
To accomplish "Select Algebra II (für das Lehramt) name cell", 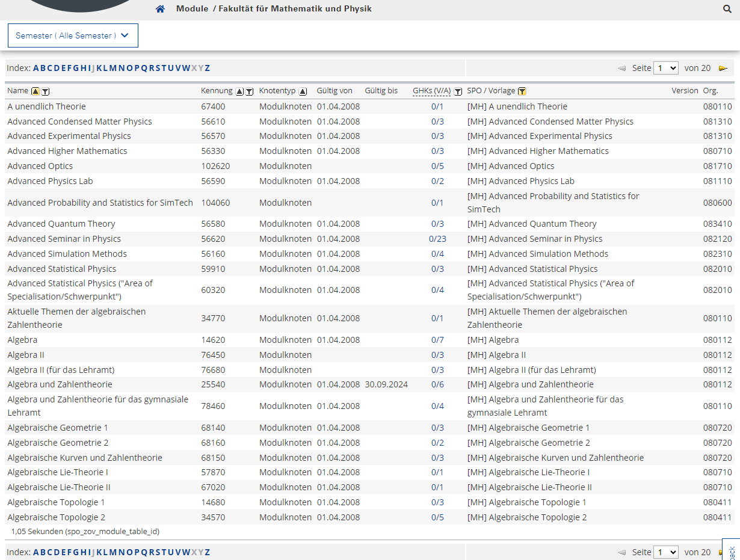I will pyautogui.click(x=61, y=370).
